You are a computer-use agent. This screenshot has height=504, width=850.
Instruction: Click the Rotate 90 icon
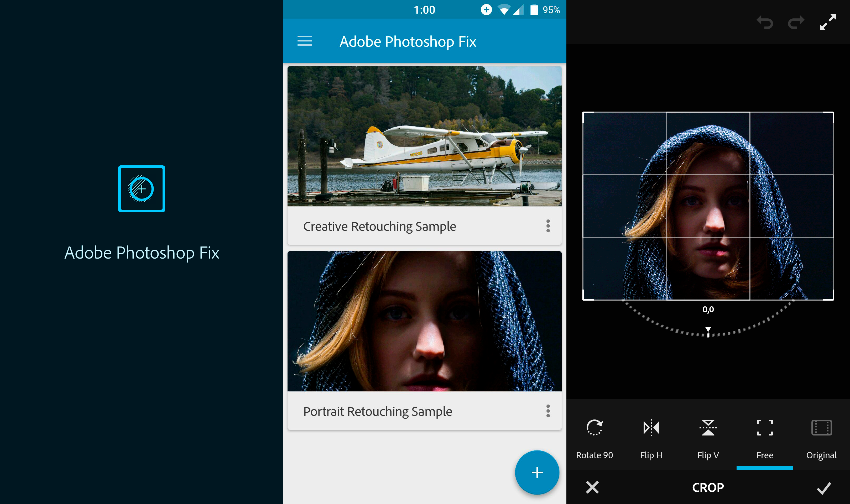[x=594, y=427]
